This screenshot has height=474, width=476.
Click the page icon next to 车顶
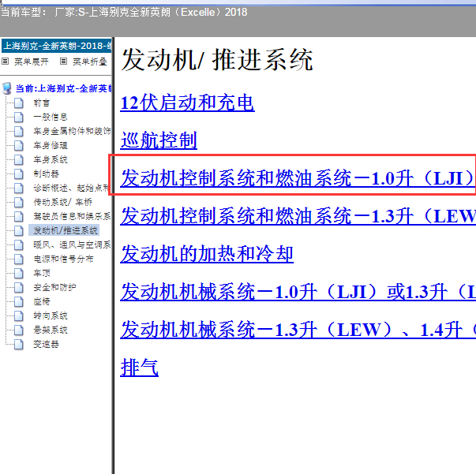(x=19, y=273)
